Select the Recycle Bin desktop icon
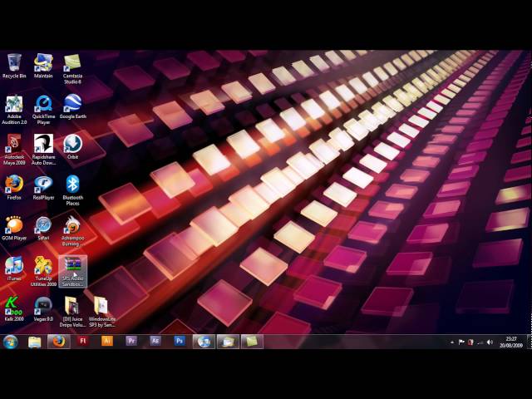 click(x=14, y=66)
